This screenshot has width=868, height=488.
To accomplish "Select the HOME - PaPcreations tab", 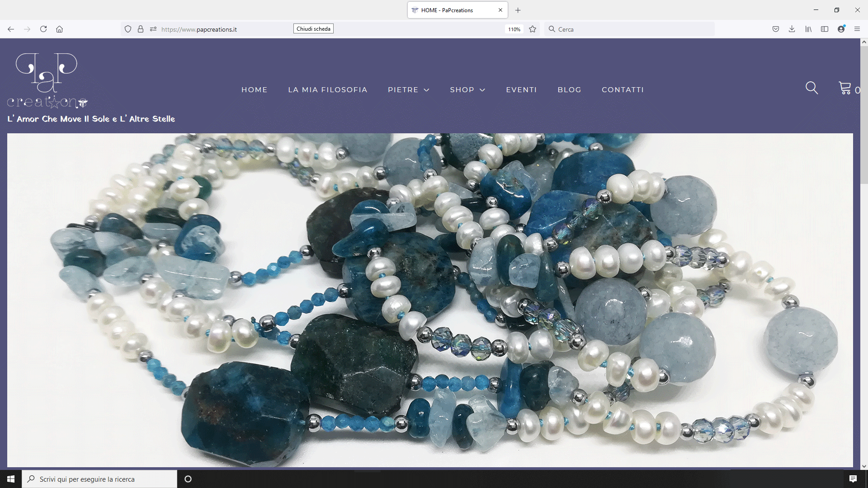I will pyautogui.click(x=457, y=10).
